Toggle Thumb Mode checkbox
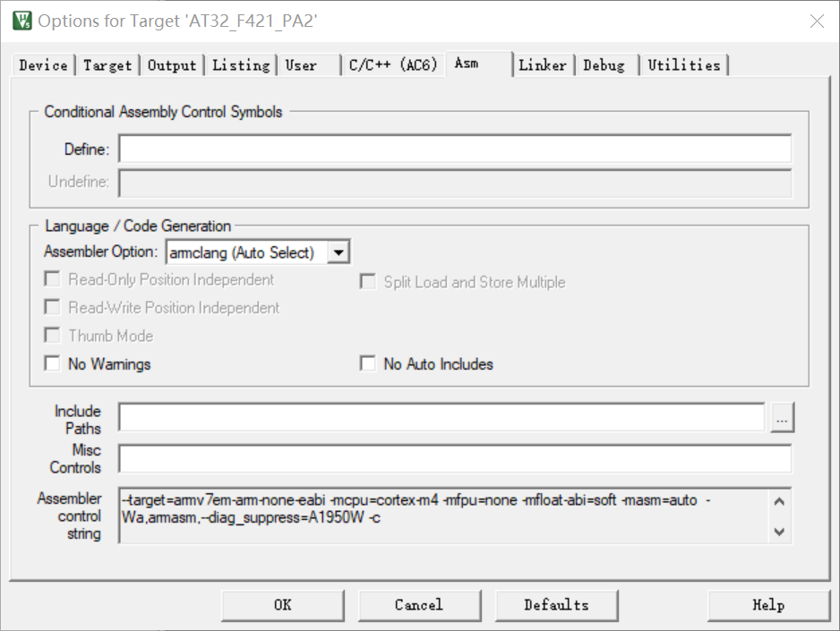This screenshot has width=840, height=631. 52,335
